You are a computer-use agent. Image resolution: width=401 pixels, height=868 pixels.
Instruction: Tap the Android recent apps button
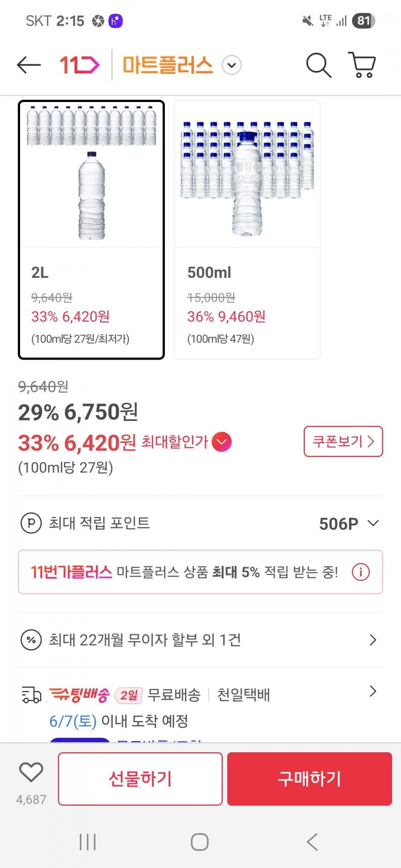pyautogui.click(x=87, y=842)
